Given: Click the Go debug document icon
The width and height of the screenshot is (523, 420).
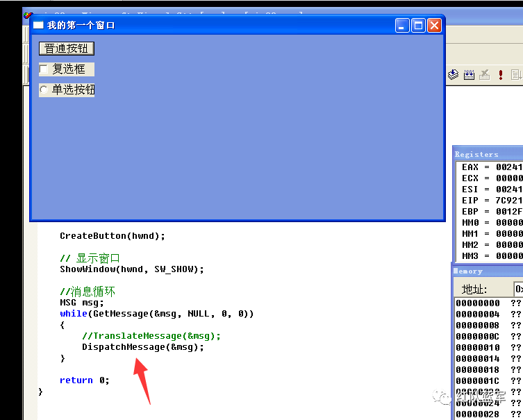Looking at the screenshot, I should click(x=516, y=75).
